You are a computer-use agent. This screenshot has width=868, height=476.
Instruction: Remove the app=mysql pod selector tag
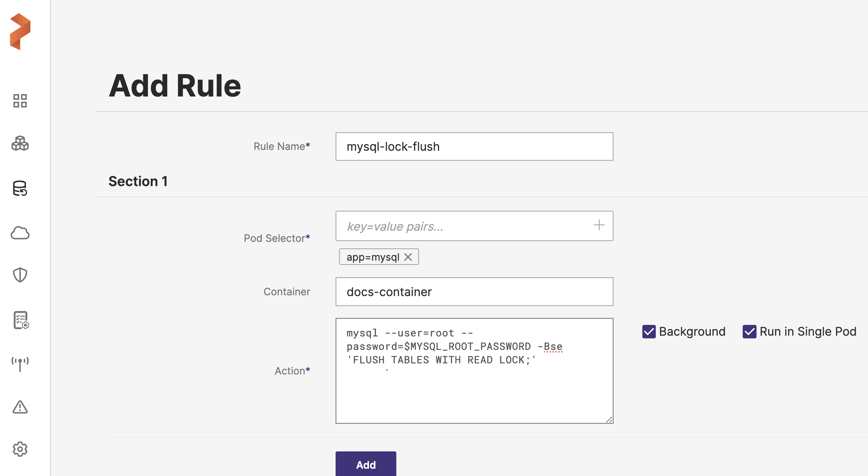[x=408, y=257]
